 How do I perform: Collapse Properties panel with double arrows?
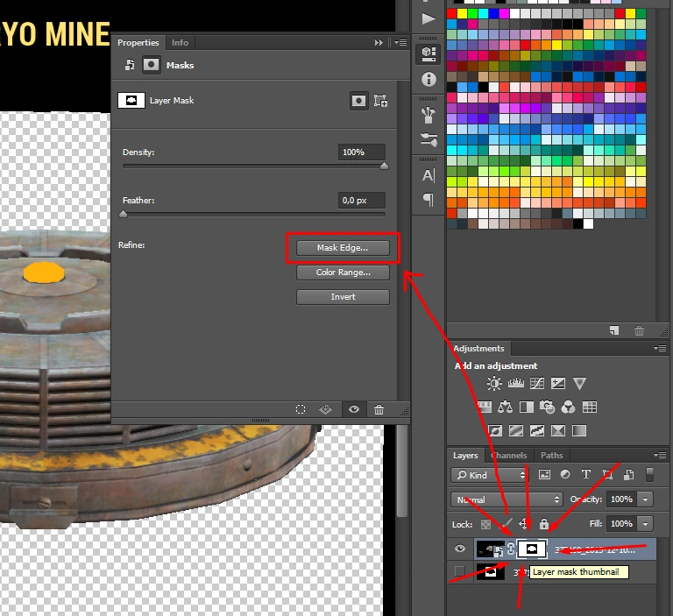(x=379, y=42)
